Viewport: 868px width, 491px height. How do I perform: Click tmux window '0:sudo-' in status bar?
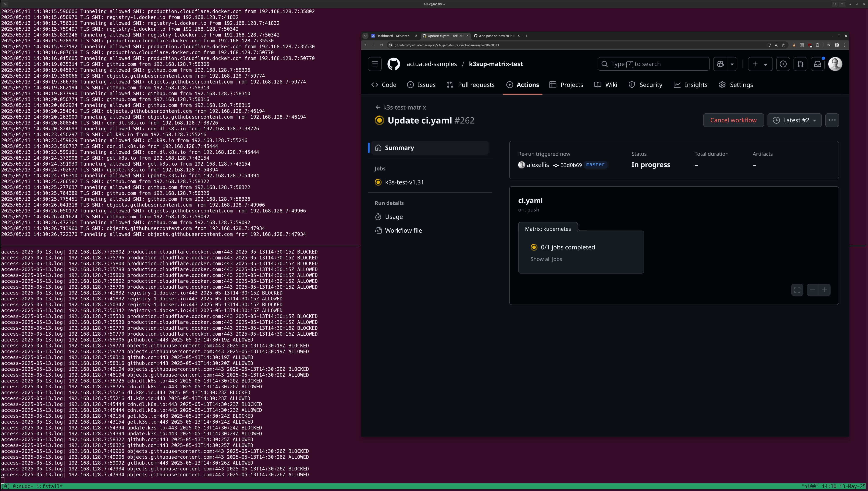(23, 487)
